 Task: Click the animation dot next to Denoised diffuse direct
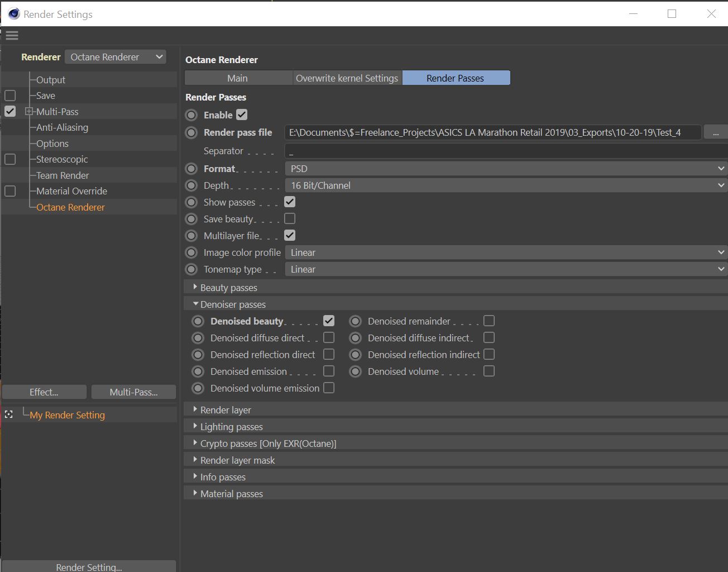coord(198,338)
